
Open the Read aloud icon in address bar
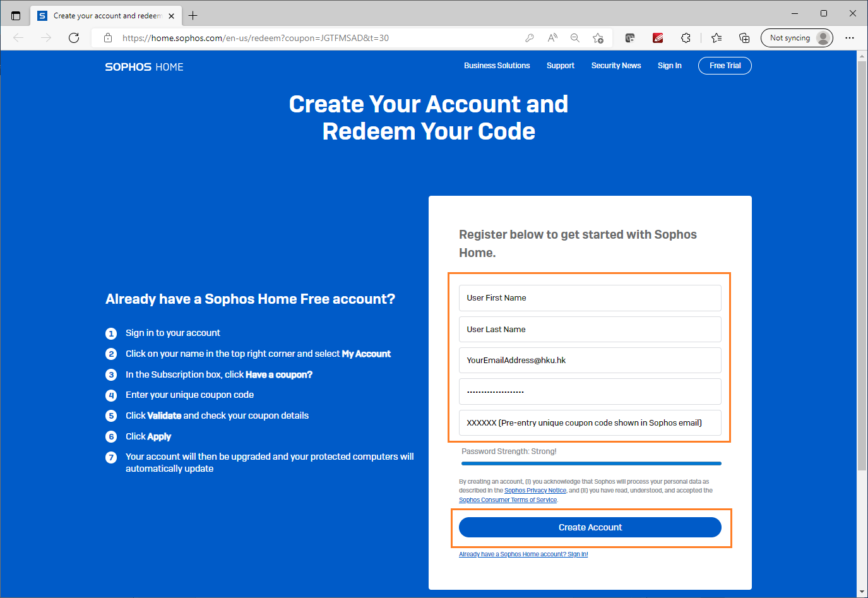(x=552, y=38)
